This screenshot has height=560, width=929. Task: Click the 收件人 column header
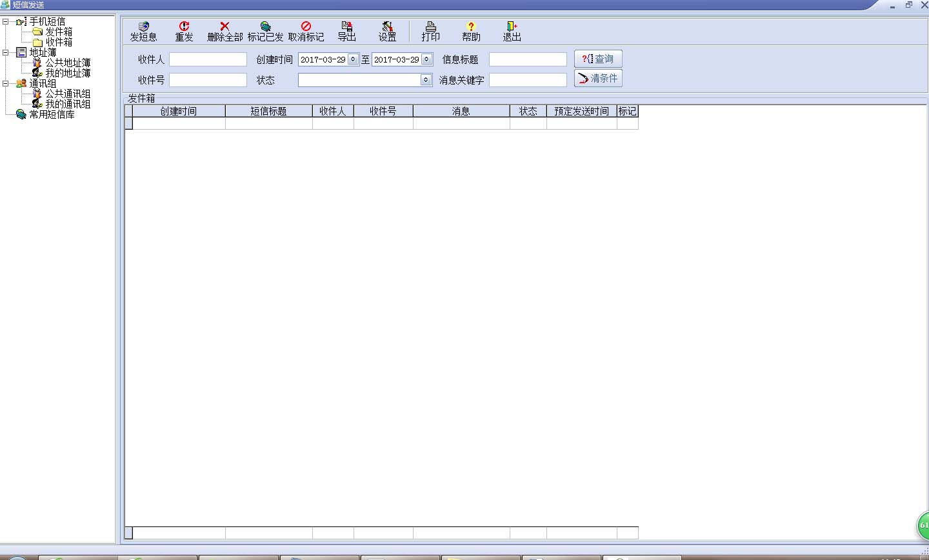(333, 111)
